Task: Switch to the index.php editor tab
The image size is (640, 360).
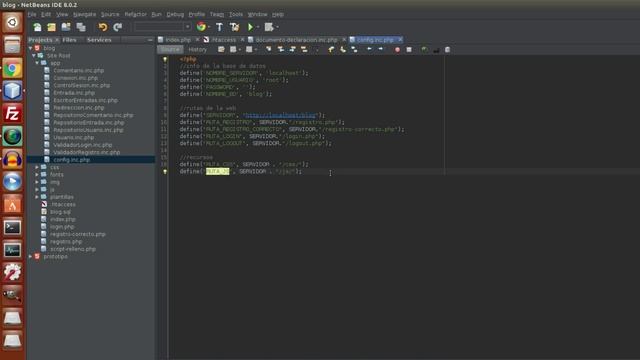Action: (178, 40)
